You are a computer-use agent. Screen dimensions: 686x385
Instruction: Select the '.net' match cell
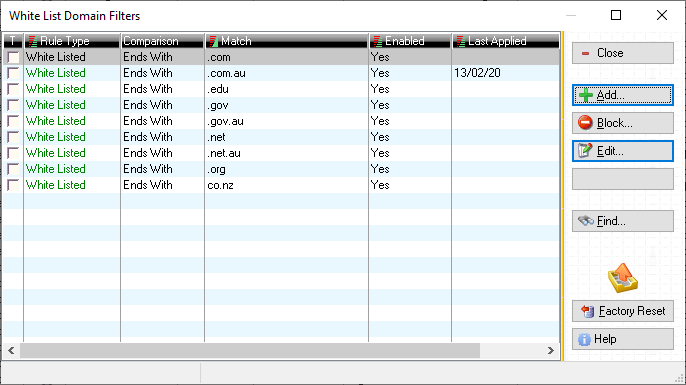(286, 137)
